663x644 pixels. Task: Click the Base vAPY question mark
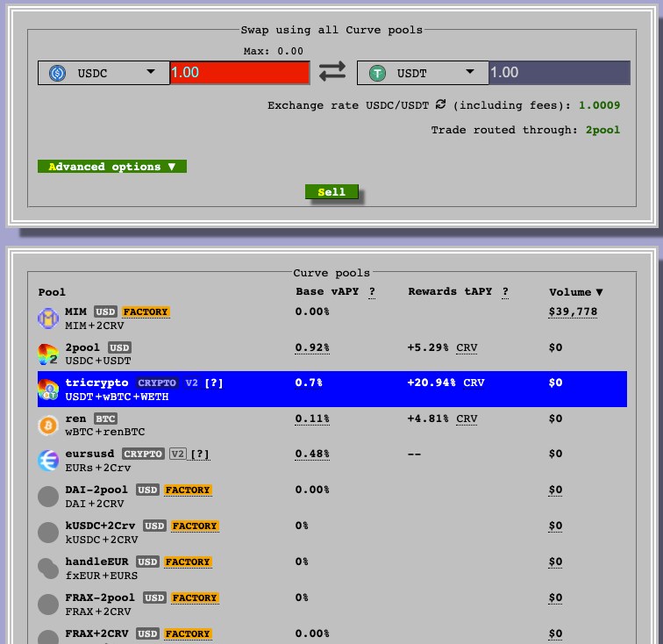point(372,291)
